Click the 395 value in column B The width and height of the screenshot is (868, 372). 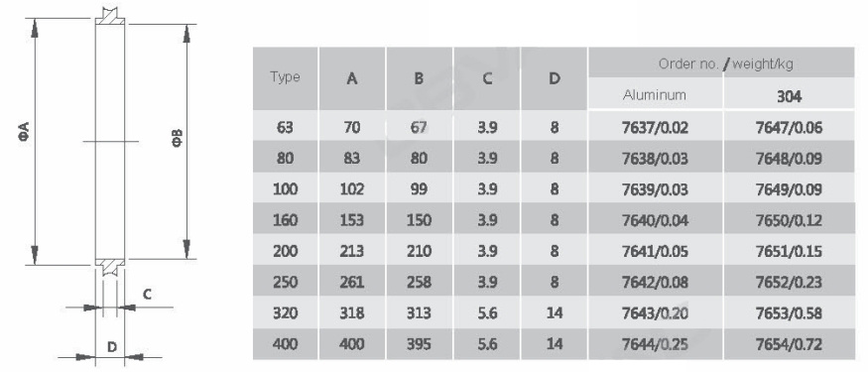(419, 344)
